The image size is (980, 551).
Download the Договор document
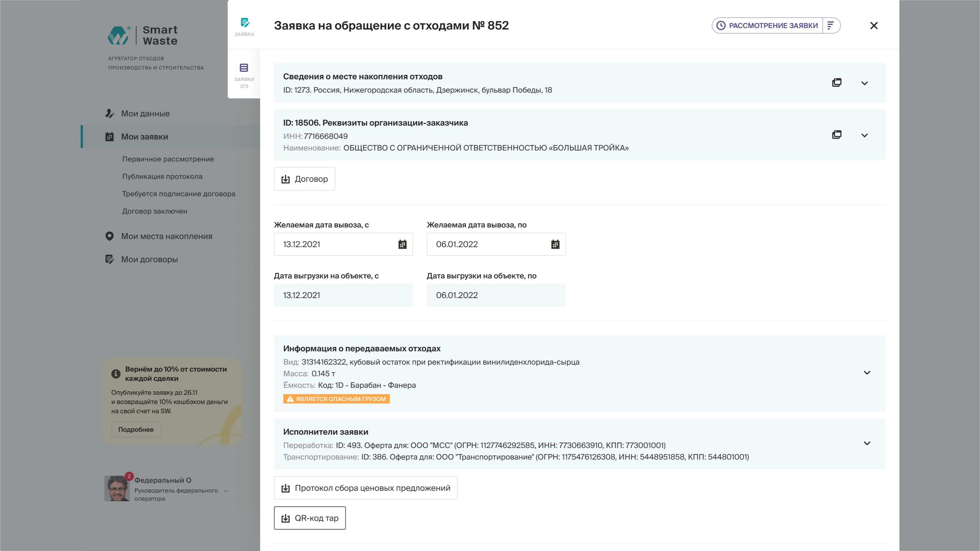[304, 179]
